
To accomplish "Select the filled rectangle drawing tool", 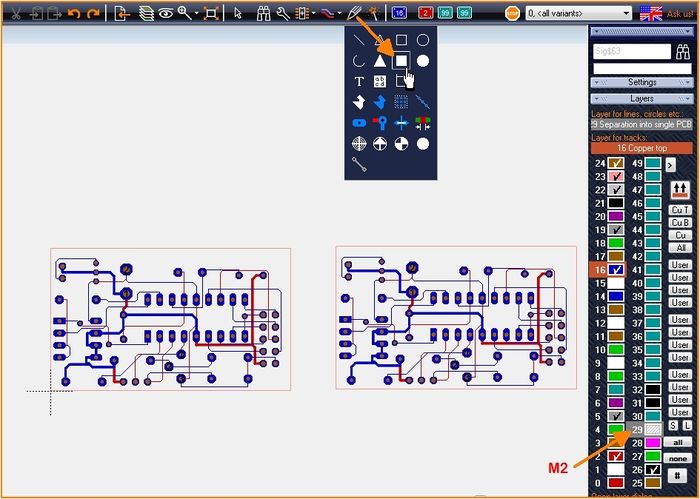I will (x=401, y=60).
